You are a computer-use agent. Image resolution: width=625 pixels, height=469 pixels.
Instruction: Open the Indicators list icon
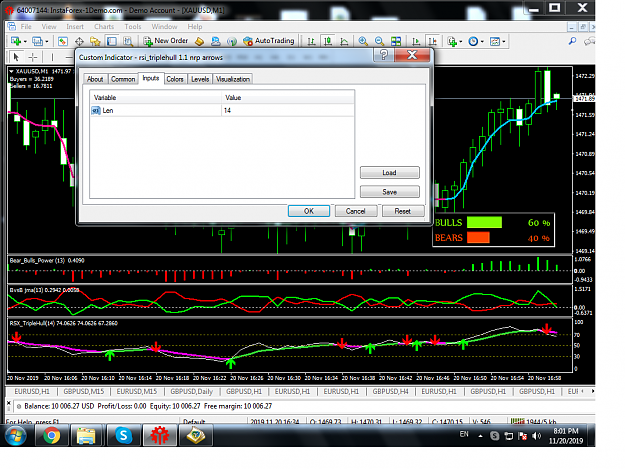coord(452,41)
